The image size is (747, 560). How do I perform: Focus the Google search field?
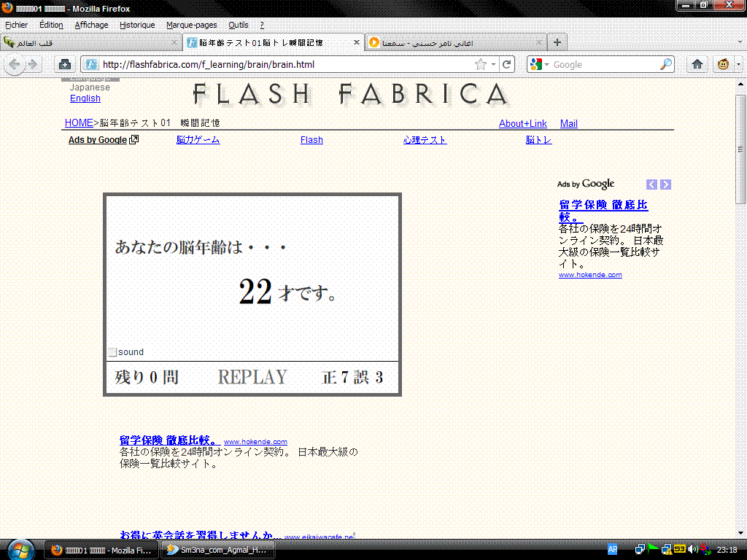[x=605, y=64]
